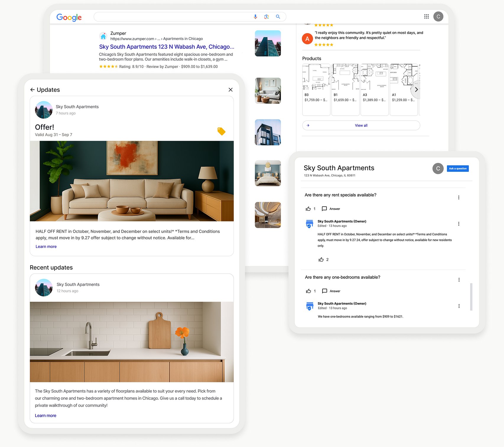Screen dimensions: 504x447
Task: Click the 'Valid Aug 31 – Sep 7' text
Action: 53,135
